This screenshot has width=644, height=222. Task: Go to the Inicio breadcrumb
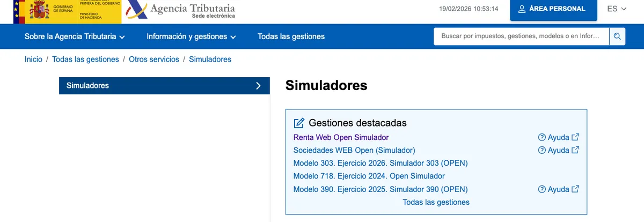pos(33,60)
